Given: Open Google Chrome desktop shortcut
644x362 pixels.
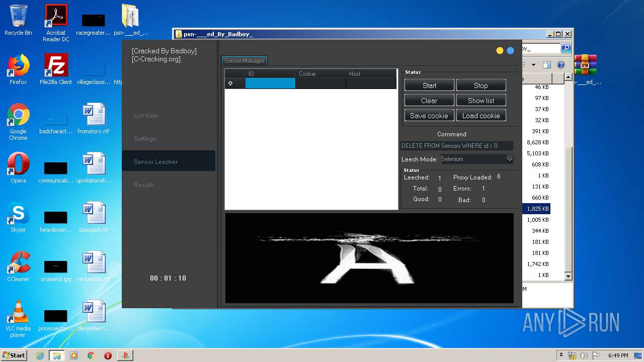Looking at the screenshot, I should (18, 122).
